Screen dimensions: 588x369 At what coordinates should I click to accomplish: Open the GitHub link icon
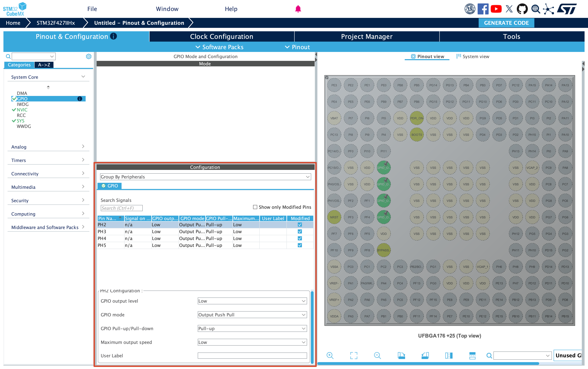(522, 9)
